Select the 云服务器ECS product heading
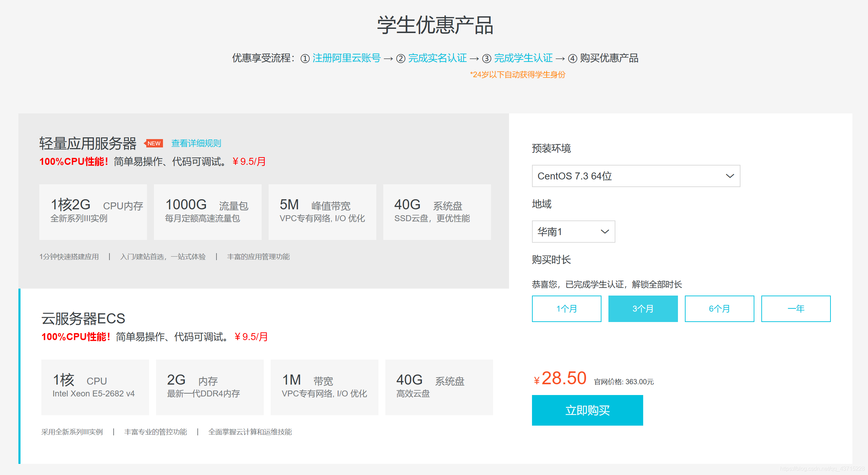The image size is (868, 475). (83, 319)
